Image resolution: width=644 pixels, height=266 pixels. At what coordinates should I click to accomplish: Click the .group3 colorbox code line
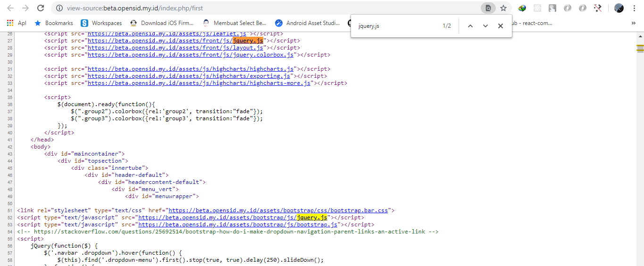(167, 118)
